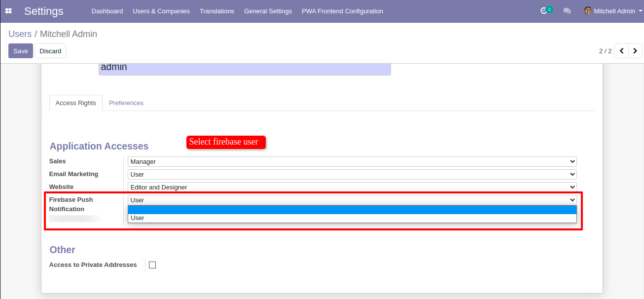Screen dimensions: 644x299
Task: Click the Save button
Action: click(21, 51)
